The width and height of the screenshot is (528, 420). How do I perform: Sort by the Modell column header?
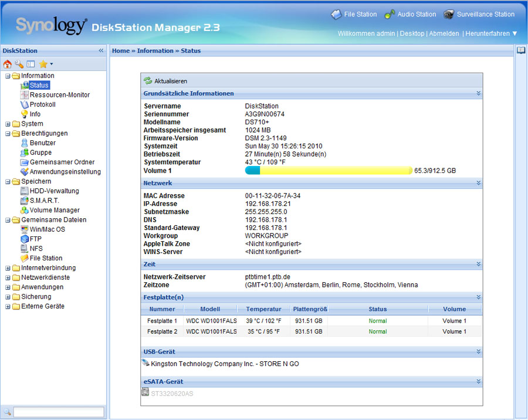click(x=210, y=309)
